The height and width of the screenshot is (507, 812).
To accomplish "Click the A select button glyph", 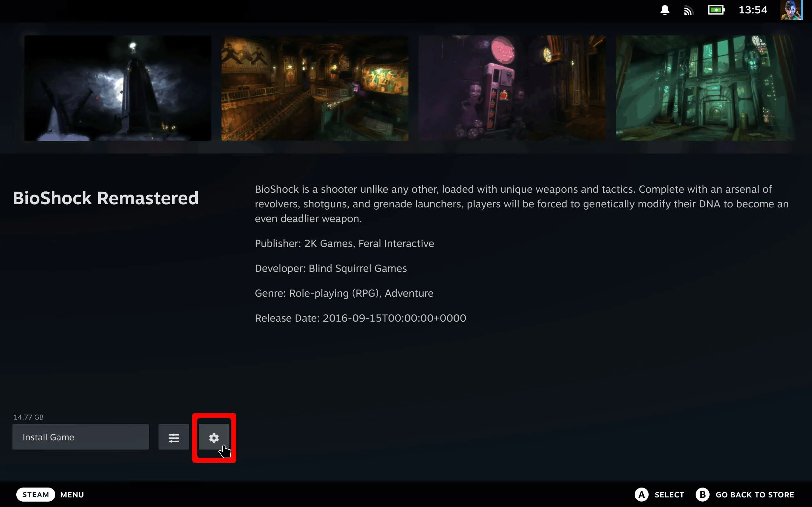I will pos(642,495).
